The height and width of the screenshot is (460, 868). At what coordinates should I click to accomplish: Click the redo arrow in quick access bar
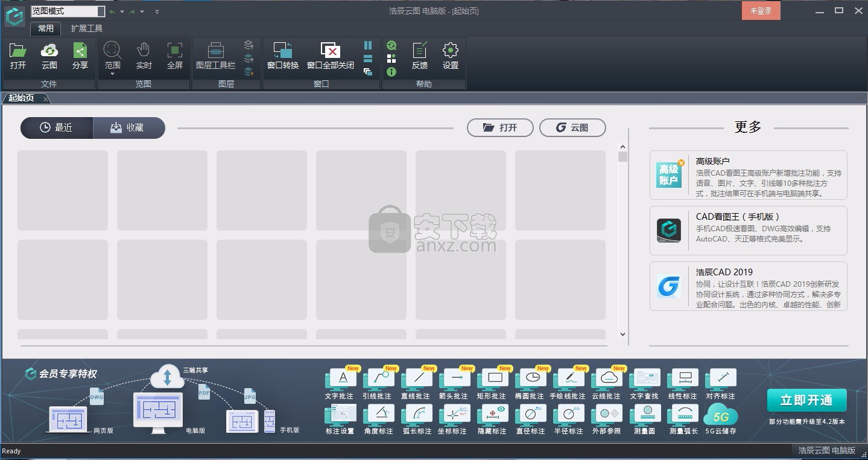[x=132, y=11]
